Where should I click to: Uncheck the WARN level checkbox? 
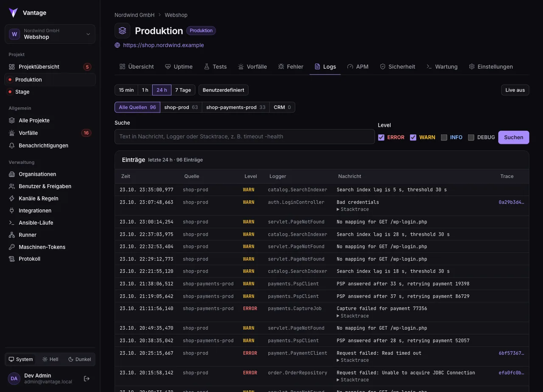(413, 137)
